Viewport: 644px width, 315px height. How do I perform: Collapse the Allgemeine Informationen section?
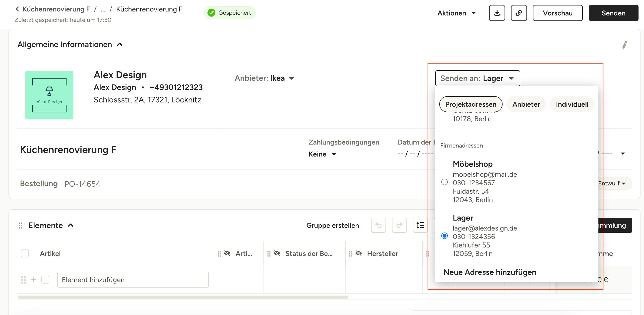tap(120, 45)
